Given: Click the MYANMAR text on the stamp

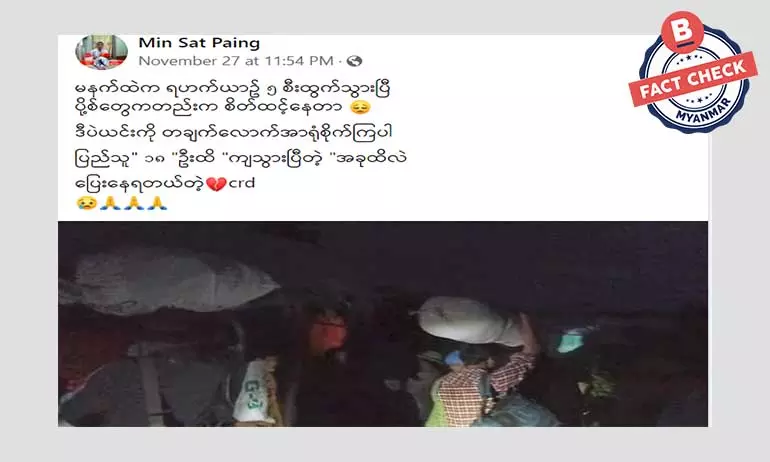Looking at the screenshot, I should coord(703,110).
